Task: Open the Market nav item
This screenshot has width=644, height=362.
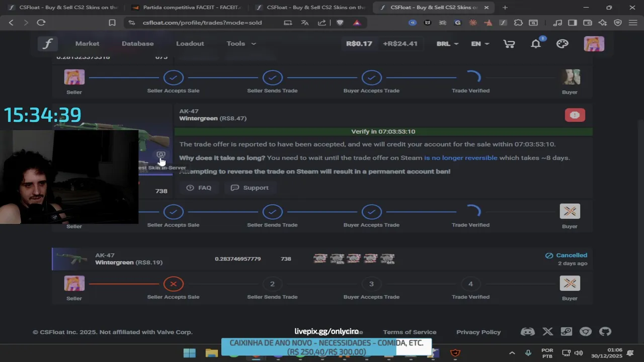Action: pyautogui.click(x=87, y=44)
